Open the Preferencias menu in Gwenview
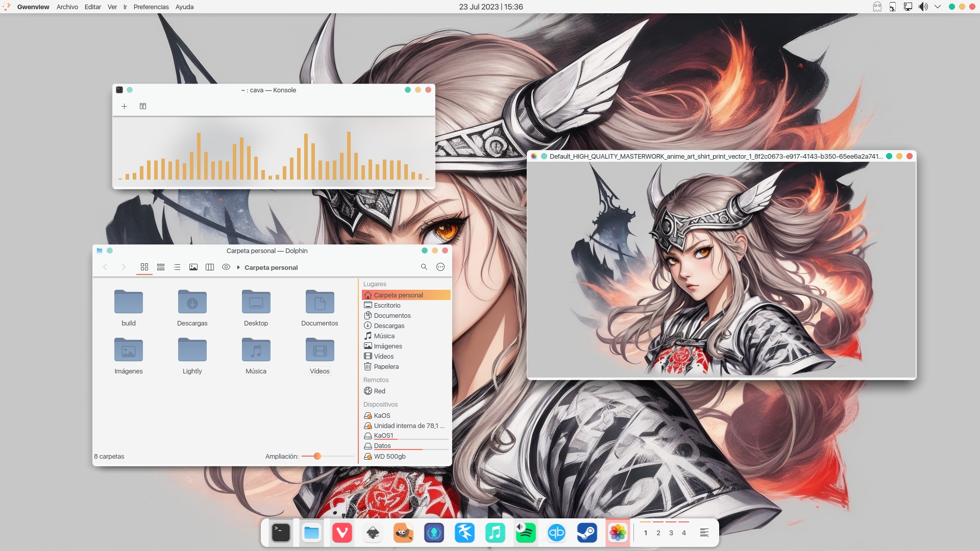The height and width of the screenshot is (551, 980). 151,7
